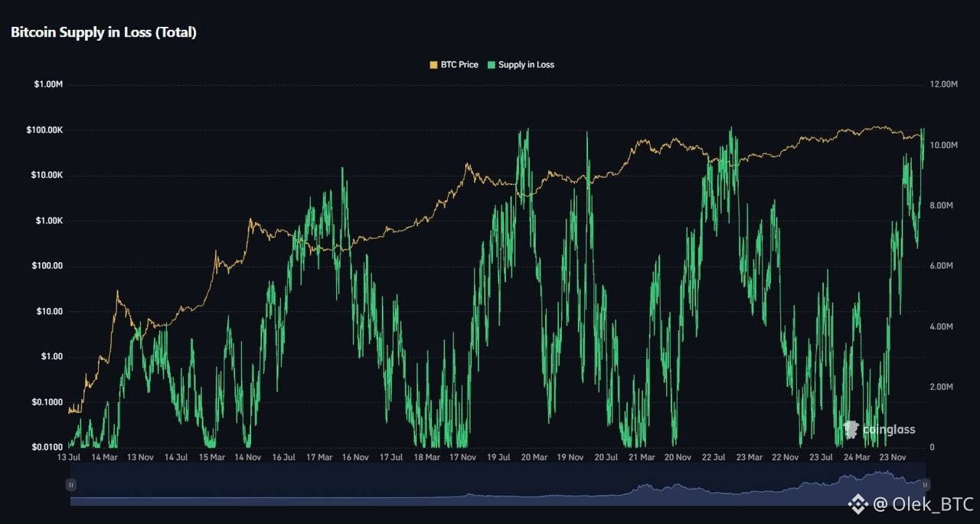Click the 23 Mar date label
The image size is (980, 524).
pyautogui.click(x=750, y=457)
